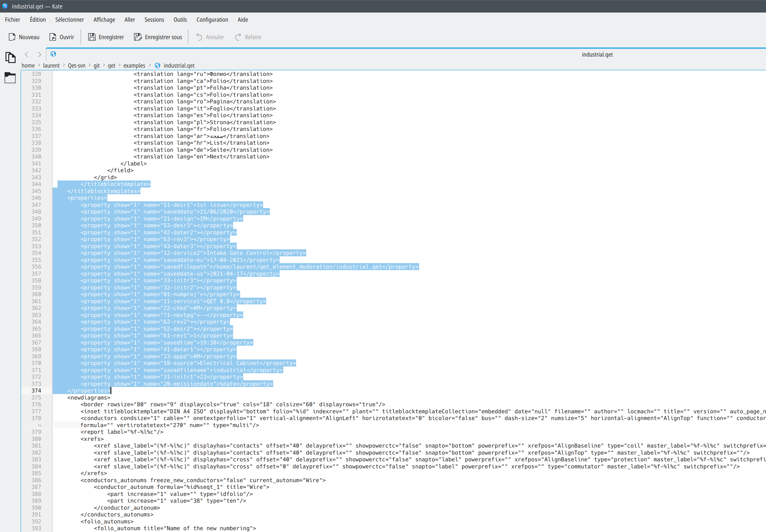766x532 pixels.
Task: Open the Sélectionner menu
Action: point(70,20)
